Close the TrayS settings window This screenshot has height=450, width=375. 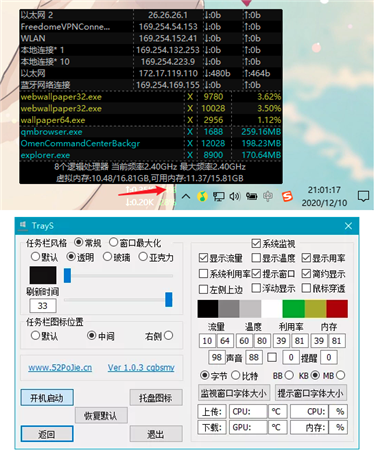pos(348,226)
